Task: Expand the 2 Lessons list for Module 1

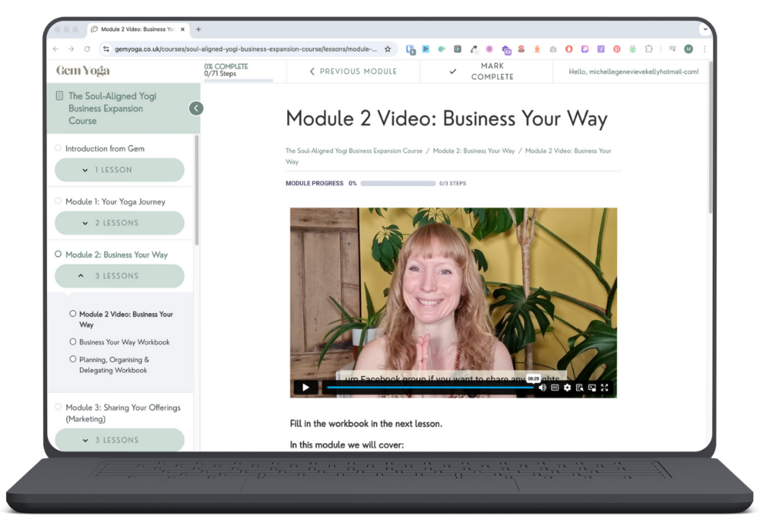Action: (119, 223)
